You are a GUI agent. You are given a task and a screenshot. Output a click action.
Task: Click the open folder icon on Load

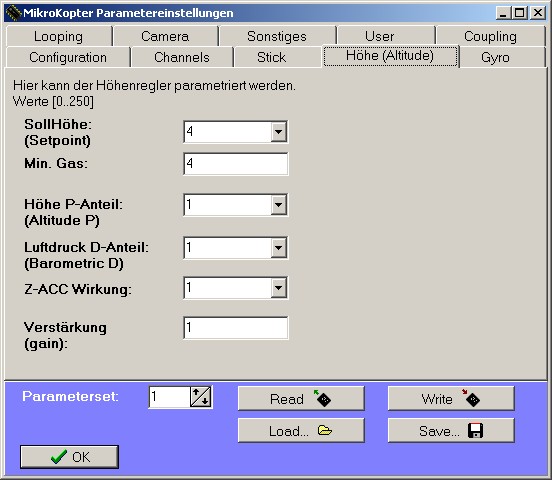click(325, 430)
